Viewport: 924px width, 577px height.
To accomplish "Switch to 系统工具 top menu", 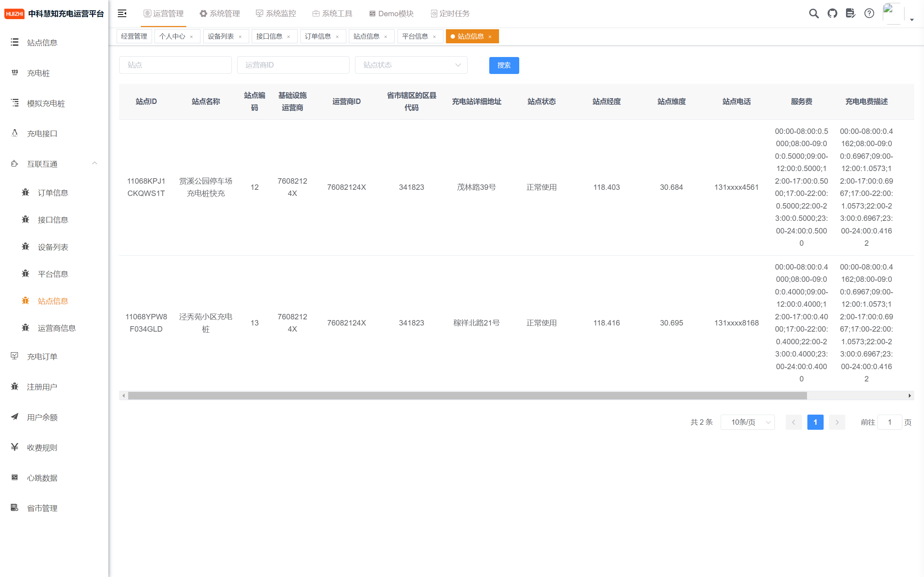I will (332, 13).
